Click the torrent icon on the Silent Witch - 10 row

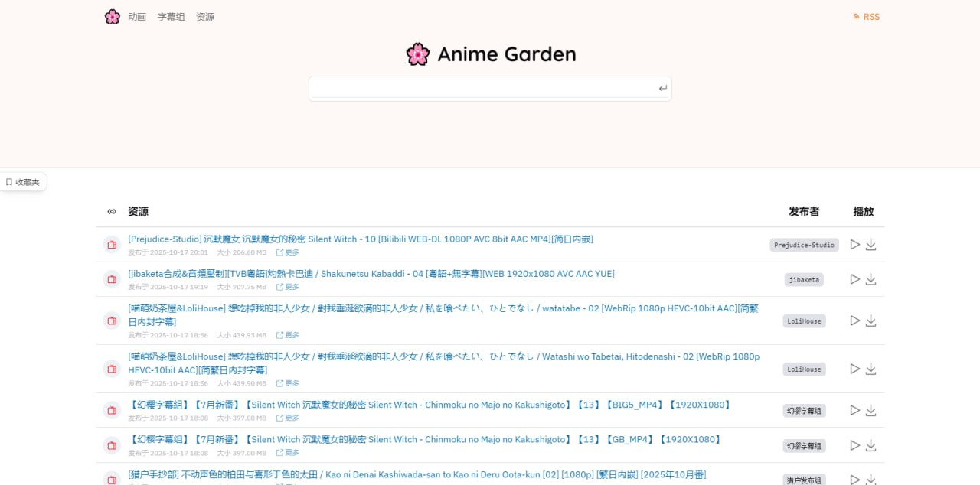(x=112, y=245)
